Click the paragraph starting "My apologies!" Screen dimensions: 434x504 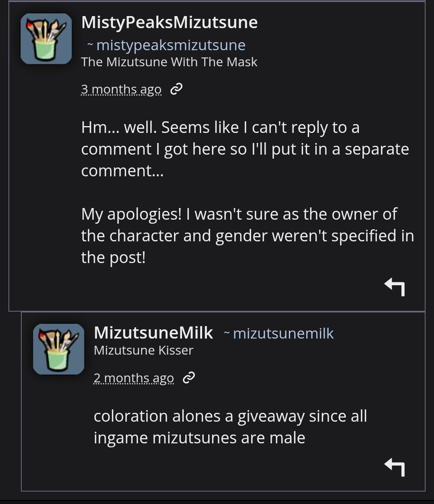(247, 235)
